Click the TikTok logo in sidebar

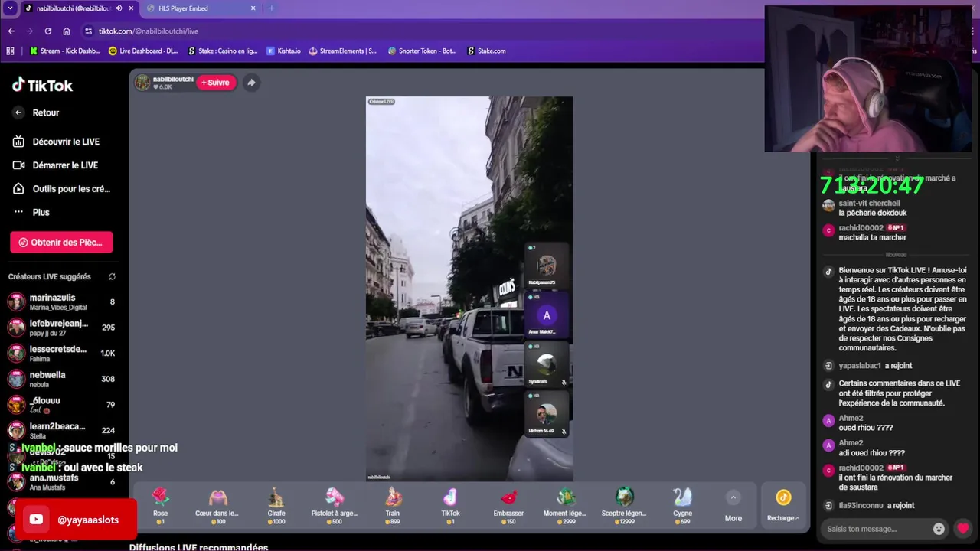point(42,86)
